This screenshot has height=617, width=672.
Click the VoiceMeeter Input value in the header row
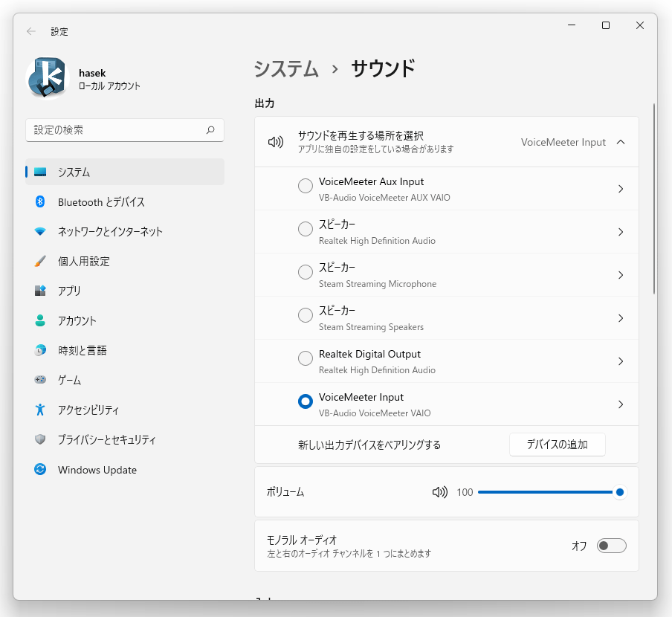[x=563, y=142]
